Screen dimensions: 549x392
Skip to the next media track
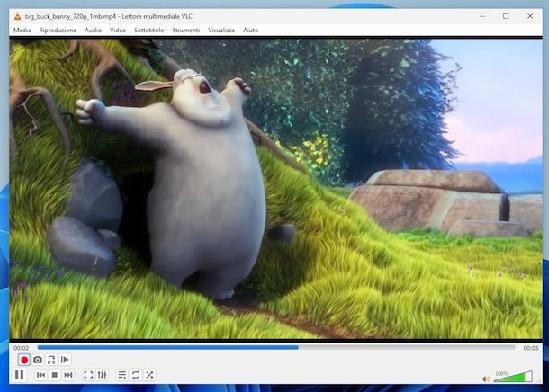tap(68, 375)
